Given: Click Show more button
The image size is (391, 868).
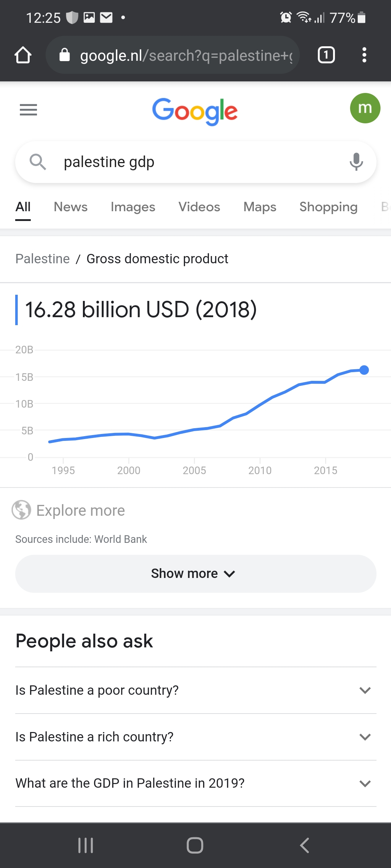Looking at the screenshot, I should click(x=195, y=574).
